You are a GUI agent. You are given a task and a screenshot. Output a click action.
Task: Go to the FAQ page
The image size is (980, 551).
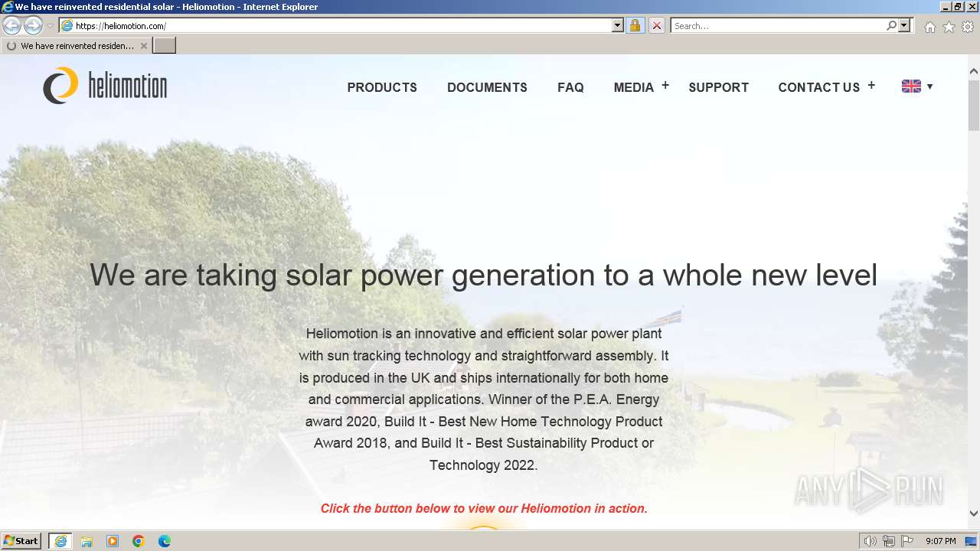[x=570, y=87]
